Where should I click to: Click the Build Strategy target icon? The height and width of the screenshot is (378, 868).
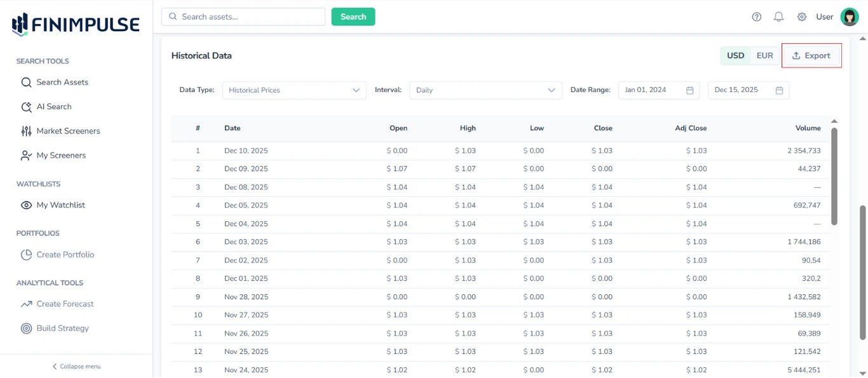pos(25,328)
